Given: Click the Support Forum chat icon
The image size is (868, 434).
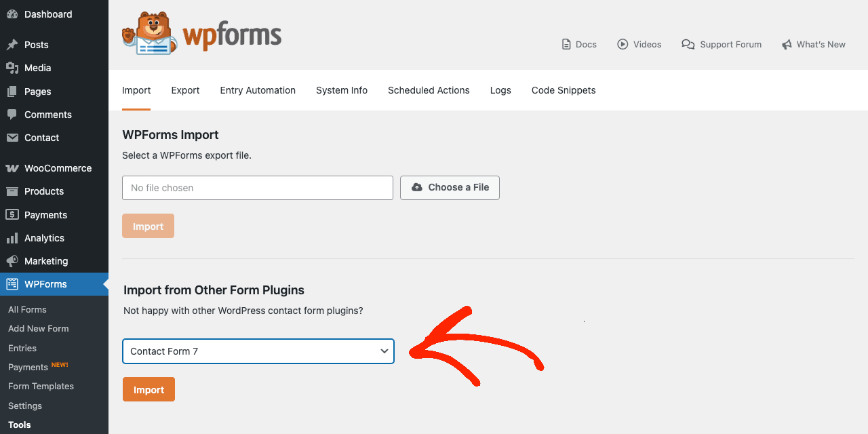Looking at the screenshot, I should pyautogui.click(x=688, y=44).
